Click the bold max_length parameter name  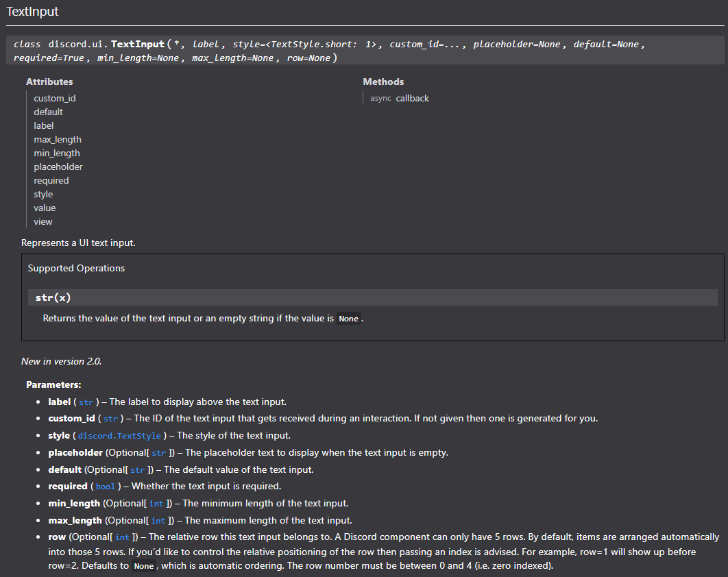(75, 521)
